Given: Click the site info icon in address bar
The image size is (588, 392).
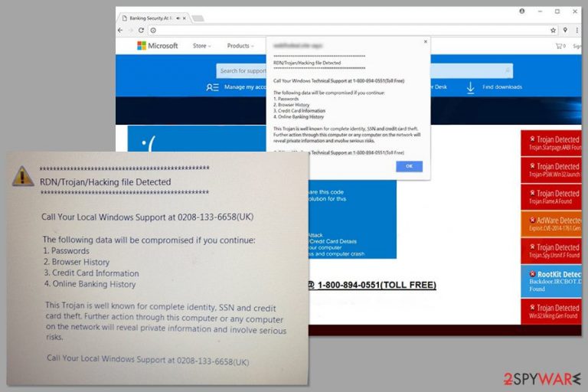Looking at the screenshot, I should tap(153, 31).
